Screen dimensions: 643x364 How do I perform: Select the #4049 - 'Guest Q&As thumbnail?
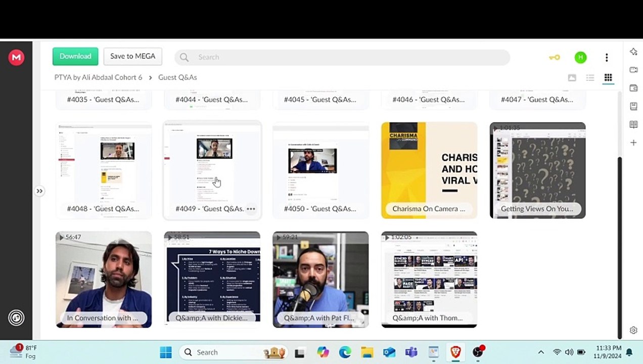point(212,170)
